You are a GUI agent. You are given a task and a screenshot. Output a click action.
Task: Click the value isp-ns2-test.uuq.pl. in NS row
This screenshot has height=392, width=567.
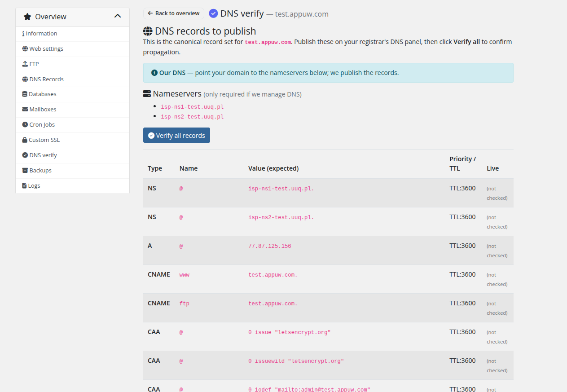(281, 217)
